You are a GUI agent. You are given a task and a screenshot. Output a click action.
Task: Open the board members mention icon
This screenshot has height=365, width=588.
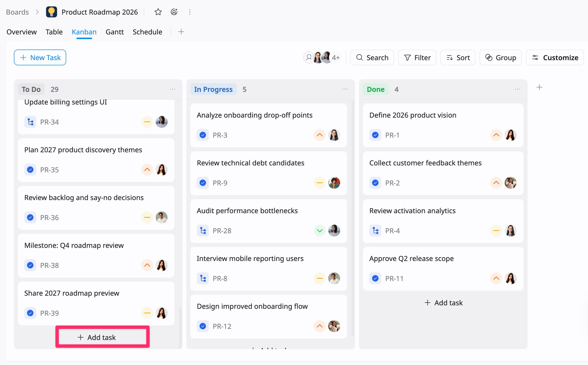(174, 12)
